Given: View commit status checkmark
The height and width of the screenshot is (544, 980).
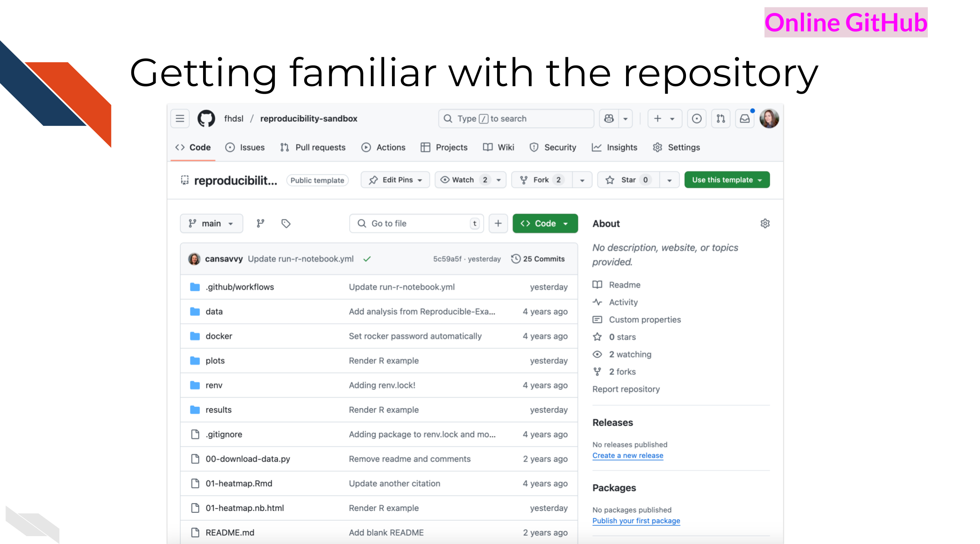Looking at the screenshot, I should click(367, 259).
